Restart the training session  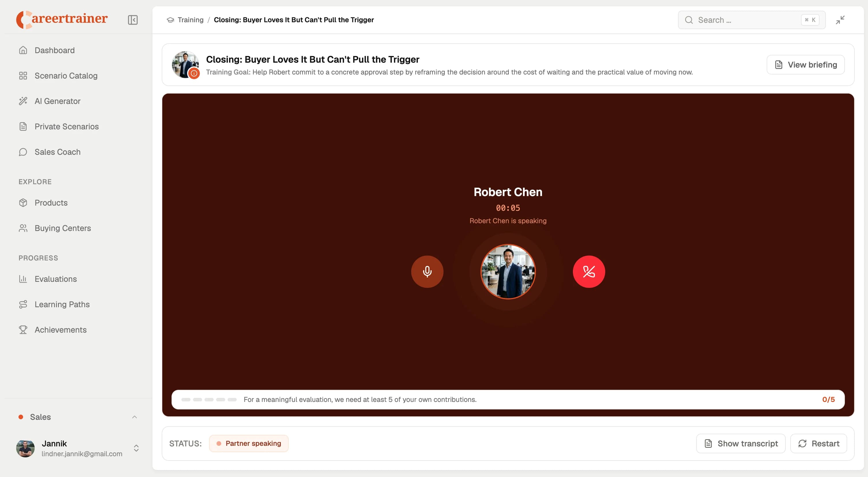(x=818, y=443)
